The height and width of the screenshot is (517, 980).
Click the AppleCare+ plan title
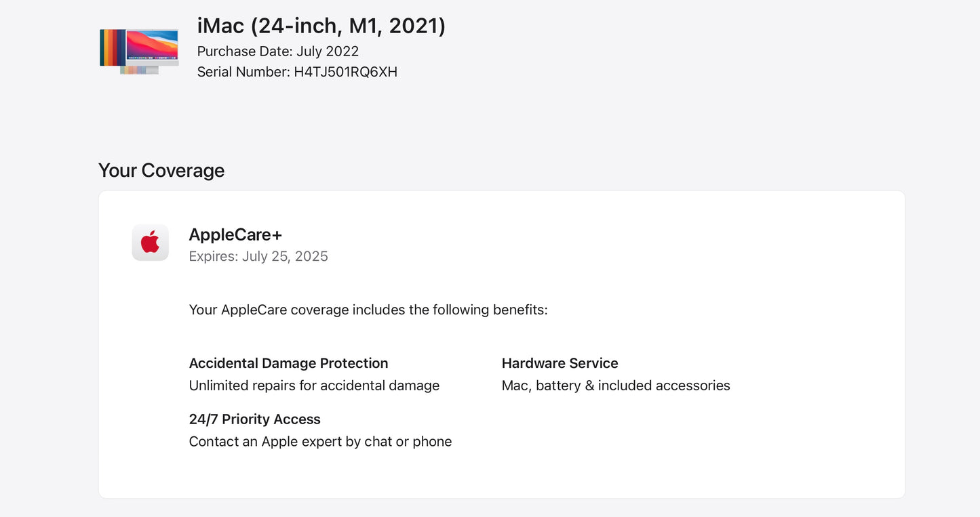tap(235, 234)
